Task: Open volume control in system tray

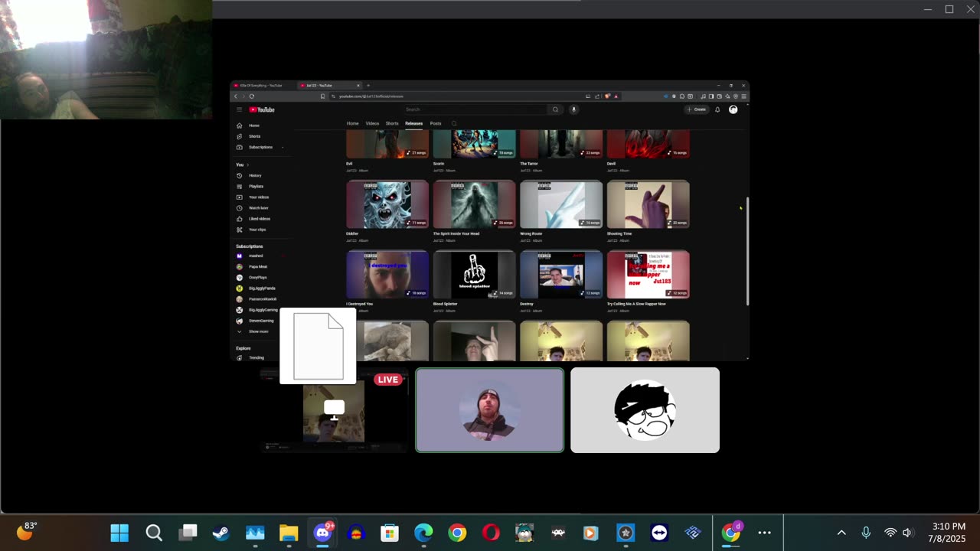Action: (x=907, y=533)
